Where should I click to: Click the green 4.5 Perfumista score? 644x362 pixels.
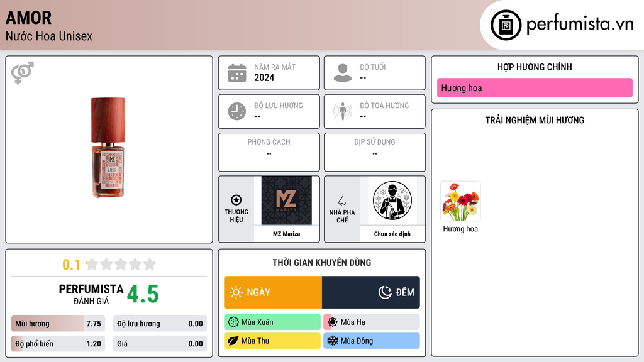[143, 294]
